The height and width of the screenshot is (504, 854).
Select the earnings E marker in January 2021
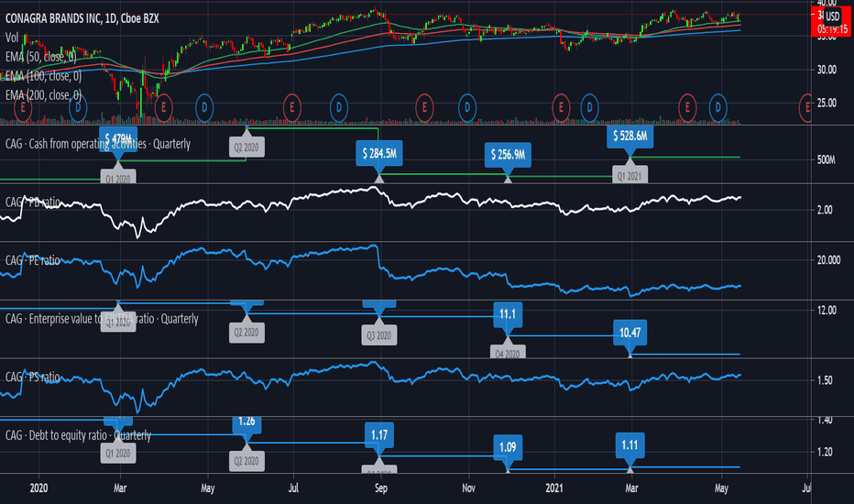point(561,107)
